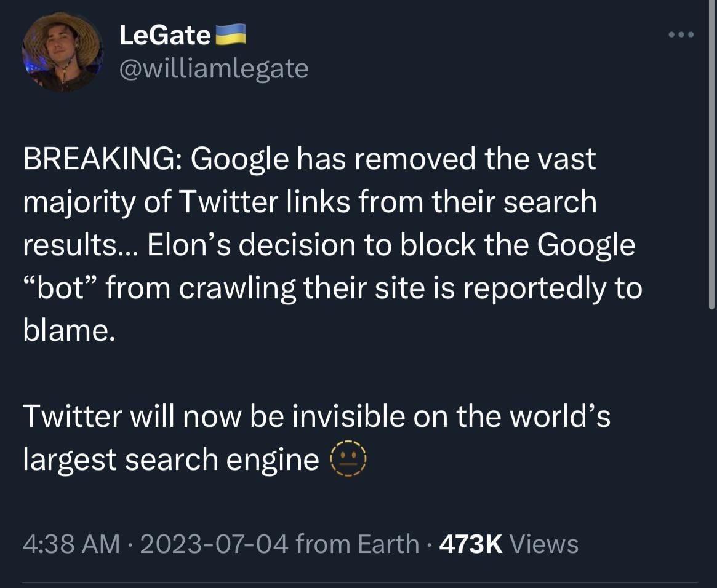Image resolution: width=717 pixels, height=588 pixels.
Task: Open the 473K view count
Action: [x=470, y=544]
